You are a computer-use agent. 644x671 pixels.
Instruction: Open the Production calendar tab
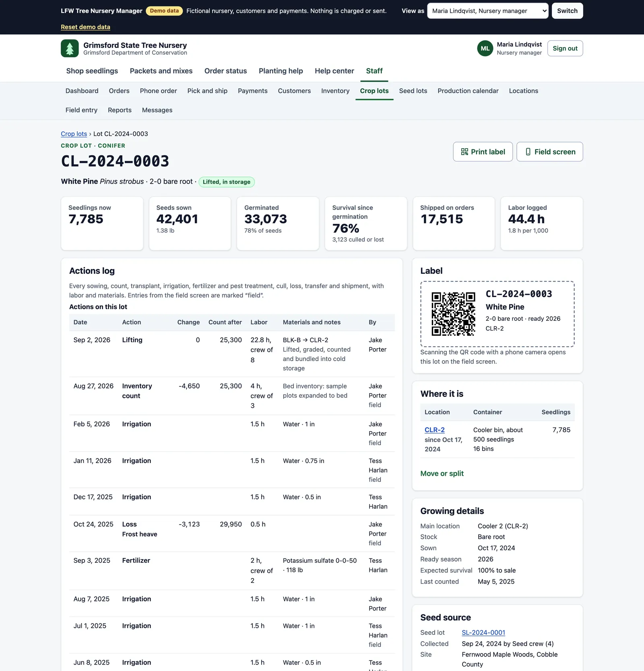(x=468, y=91)
